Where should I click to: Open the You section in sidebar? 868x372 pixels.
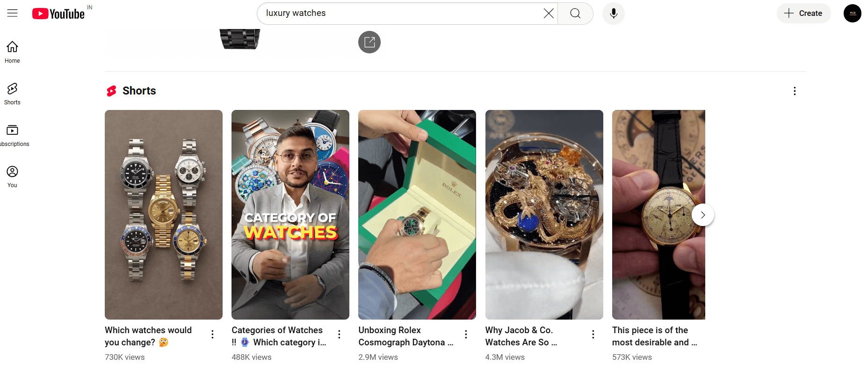(x=12, y=177)
